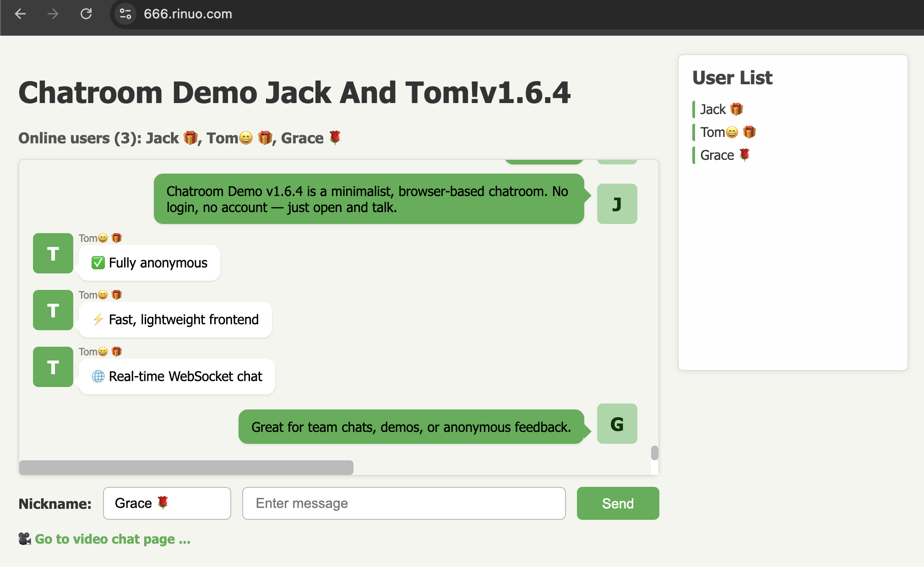
Task: Click the gift emoji next to Tom in User List
Action: [x=749, y=132]
